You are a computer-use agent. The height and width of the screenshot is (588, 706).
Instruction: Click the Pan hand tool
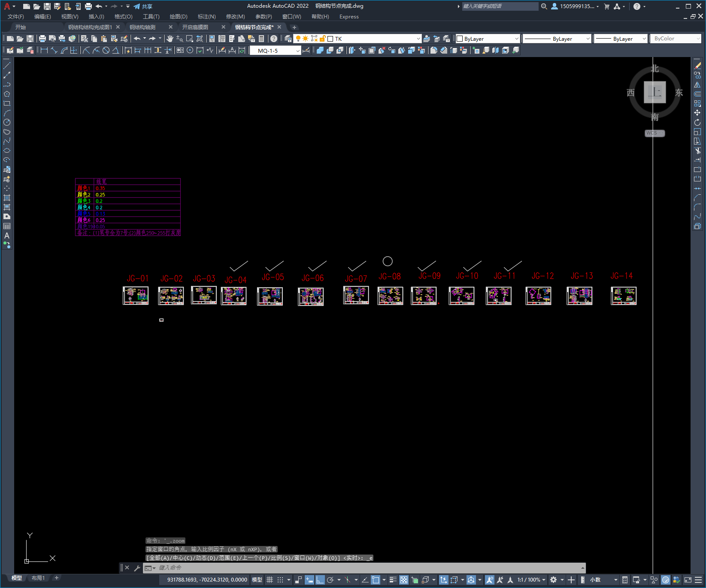[170, 39]
